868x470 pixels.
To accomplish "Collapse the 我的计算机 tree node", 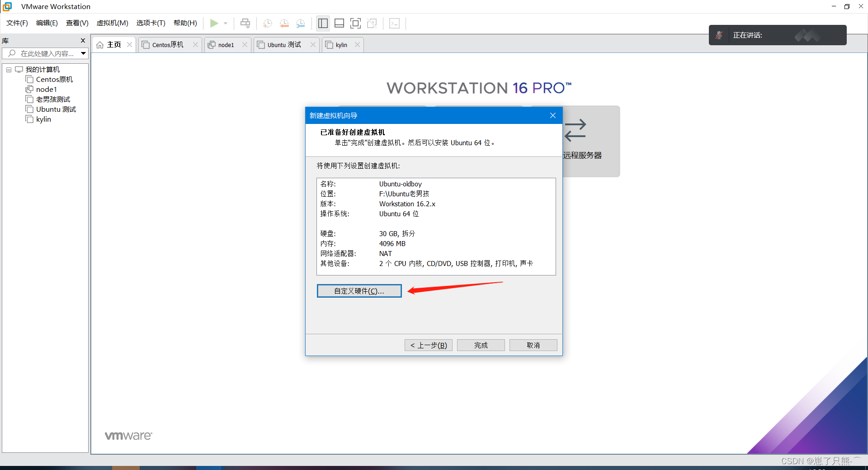I will [9, 70].
